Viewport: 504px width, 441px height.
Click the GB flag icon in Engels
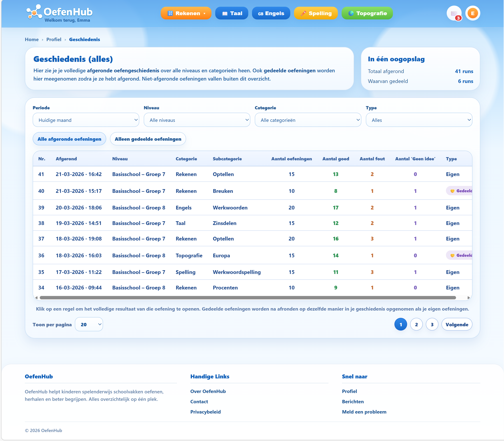point(261,14)
